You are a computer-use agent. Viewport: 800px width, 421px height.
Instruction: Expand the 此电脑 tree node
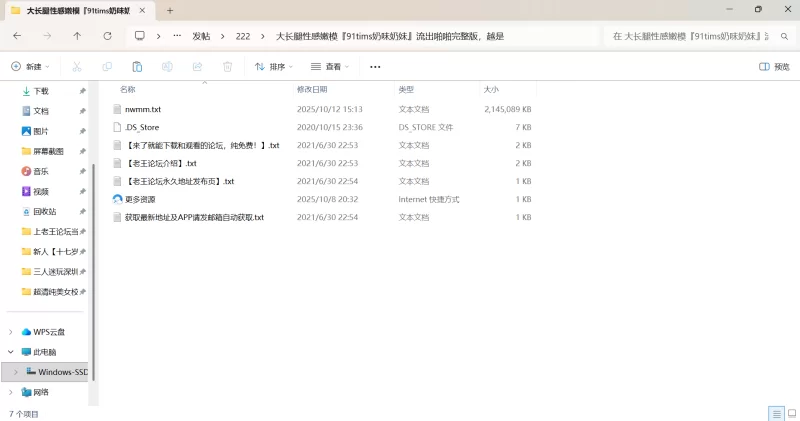[11, 352]
